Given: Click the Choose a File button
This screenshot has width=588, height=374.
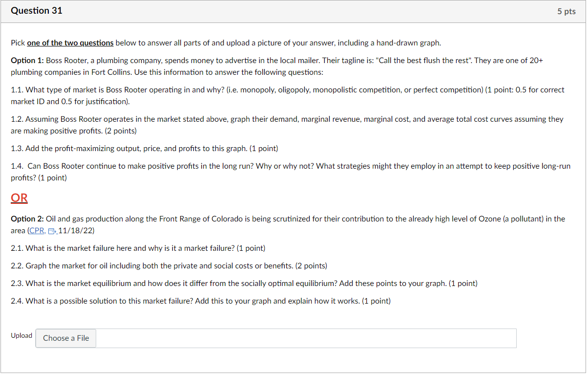Looking at the screenshot, I should tap(65, 338).
